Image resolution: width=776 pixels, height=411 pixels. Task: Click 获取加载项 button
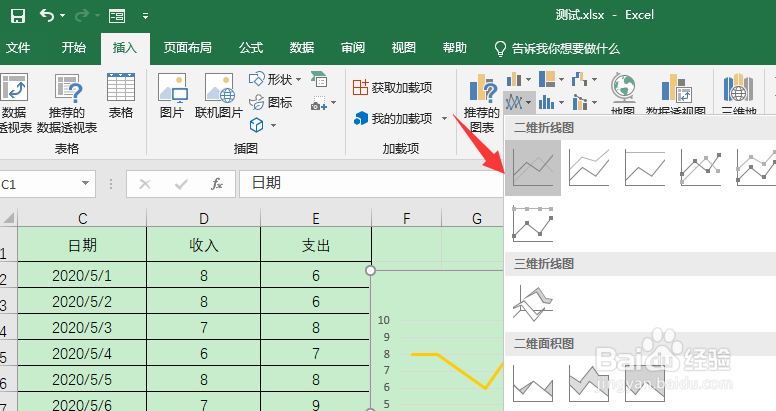(392, 87)
